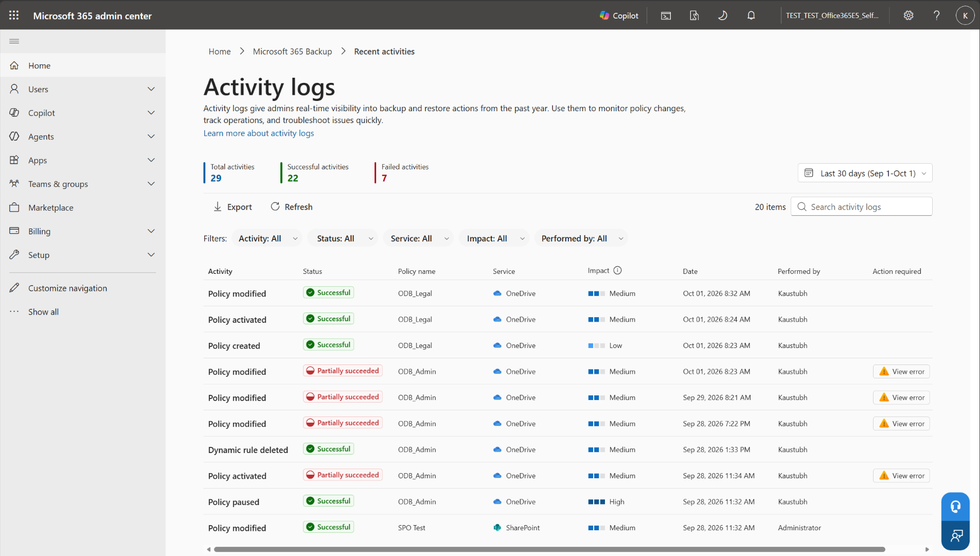Open notifications bell icon
The width and height of the screenshot is (980, 556).
tap(751, 15)
